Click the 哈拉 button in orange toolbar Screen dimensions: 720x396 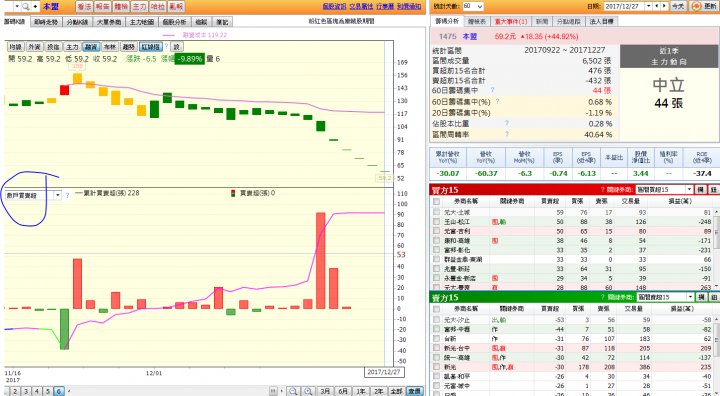[x=158, y=6]
